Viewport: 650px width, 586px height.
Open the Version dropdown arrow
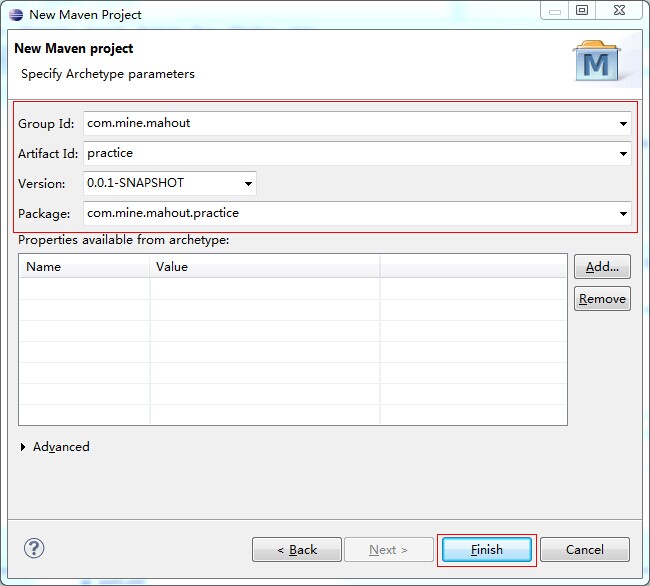pyautogui.click(x=248, y=184)
